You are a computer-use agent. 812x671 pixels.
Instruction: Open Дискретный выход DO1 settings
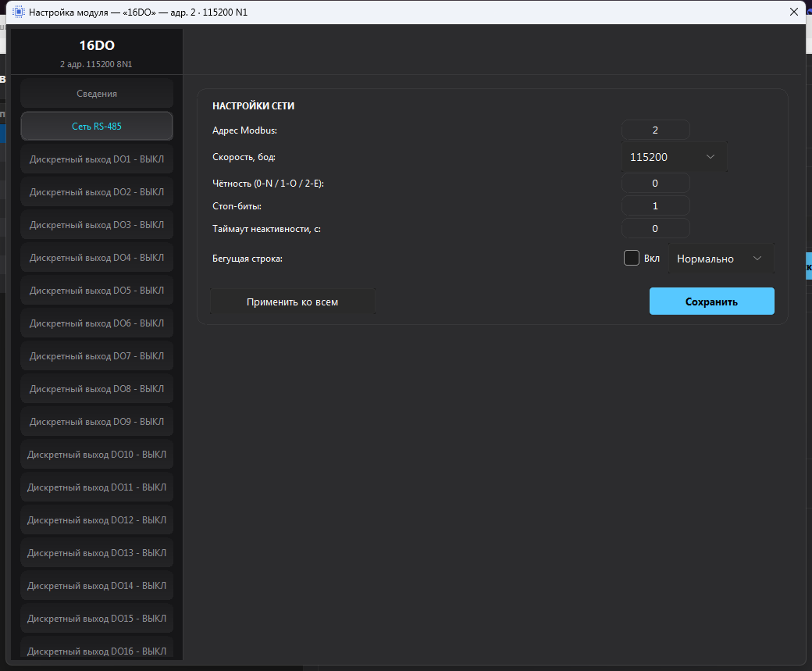pyautogui.click(x=97, y=159)
